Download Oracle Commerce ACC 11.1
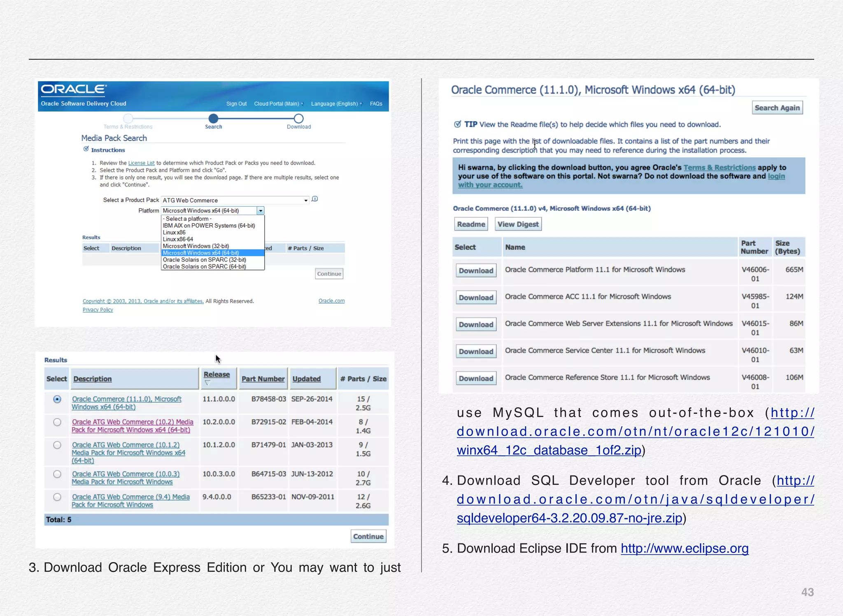Image resolution: width=843 pixels, height=616 pixels. click(x=476, y=297)
